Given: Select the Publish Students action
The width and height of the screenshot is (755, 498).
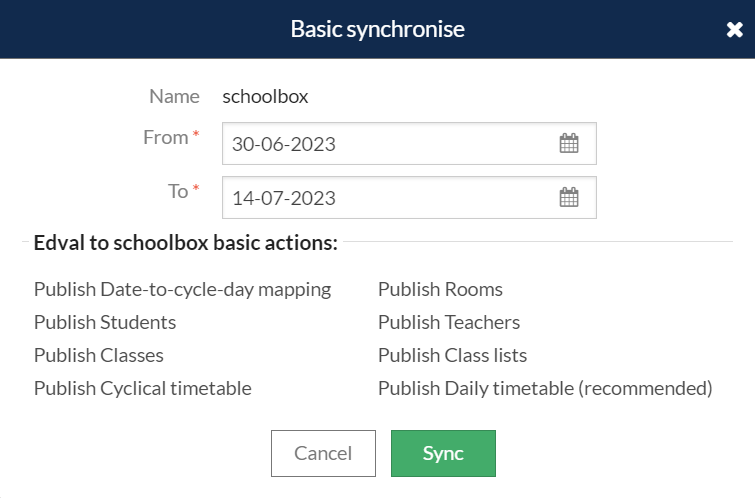Looking at the screenshot, I should tap(105, 322).
